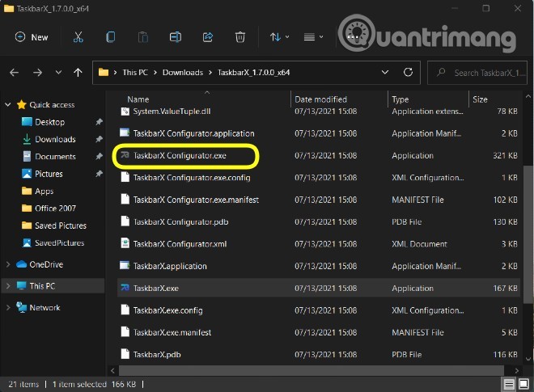The image size is (534, 392).
Task: Click the New button
Action: 32,37
